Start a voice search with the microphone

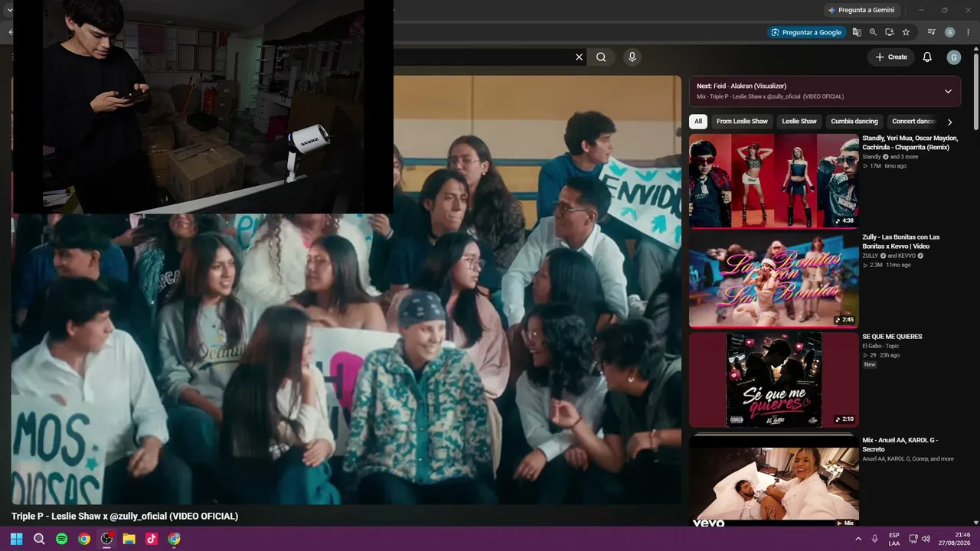pyautogui.click(x=632, y=57)
